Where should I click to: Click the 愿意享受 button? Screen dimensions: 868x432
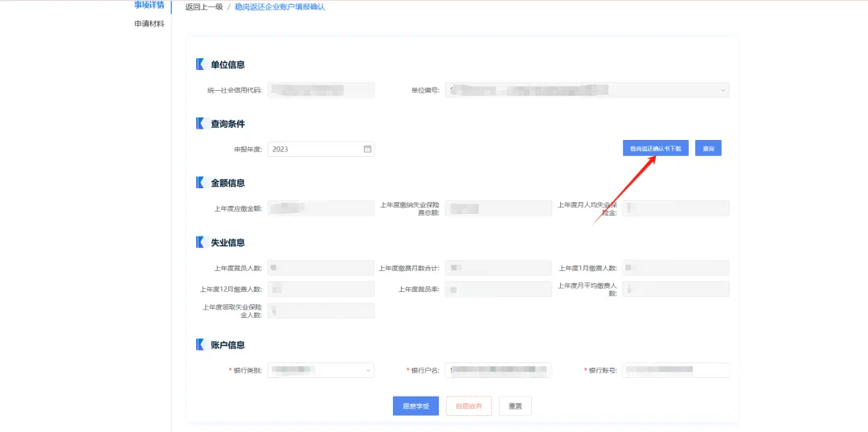416,406
